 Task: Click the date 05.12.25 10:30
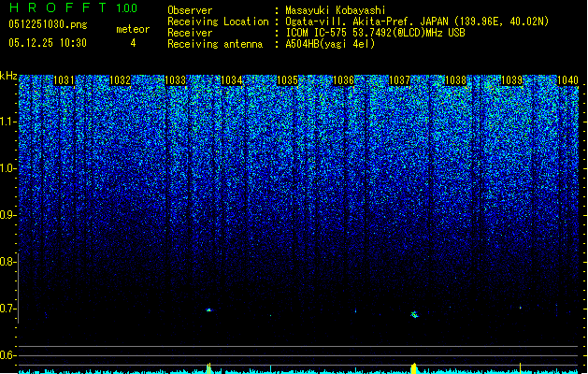(48, 43)
